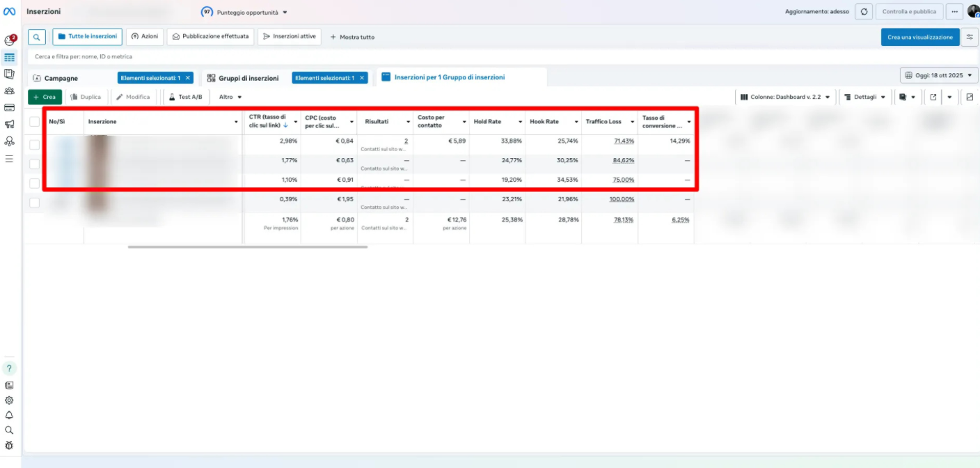Viewport: 980px width, 468px height.
Task: Select the Tutte le inserzioni view
Action: 88,37
